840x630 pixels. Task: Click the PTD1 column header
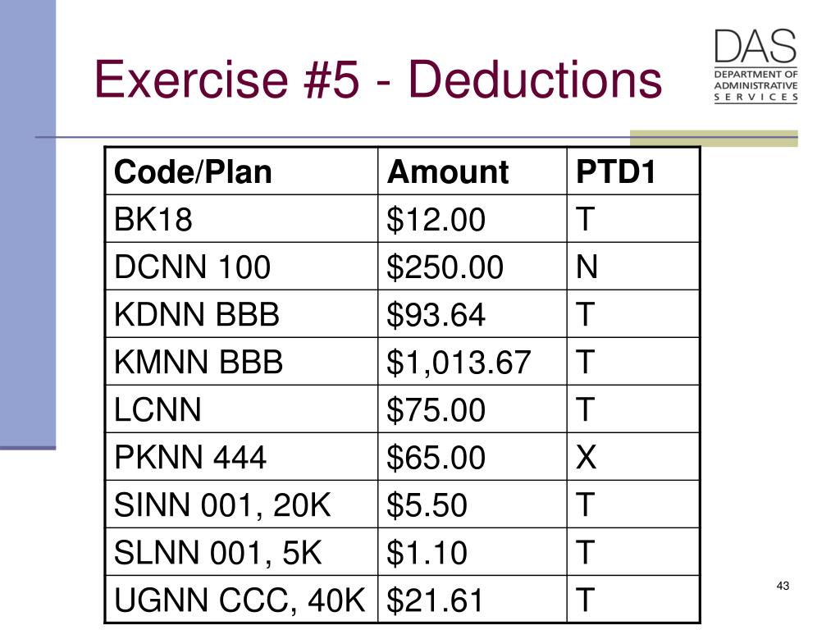coord(632,171)
